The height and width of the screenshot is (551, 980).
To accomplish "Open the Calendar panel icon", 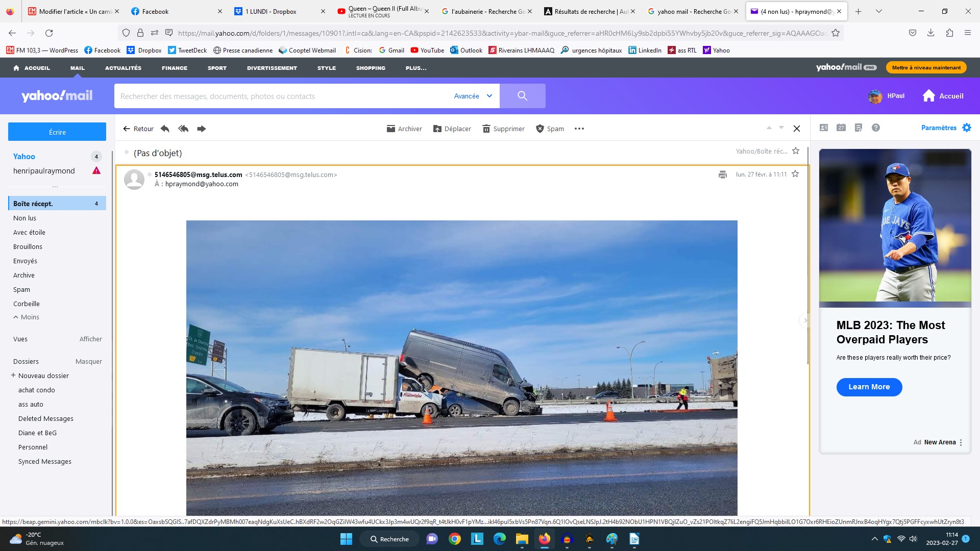I will (x=841, y=128).
